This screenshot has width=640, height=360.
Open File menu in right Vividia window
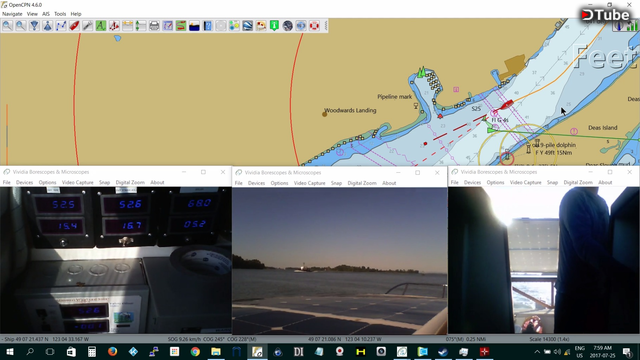tap(454, 182)
